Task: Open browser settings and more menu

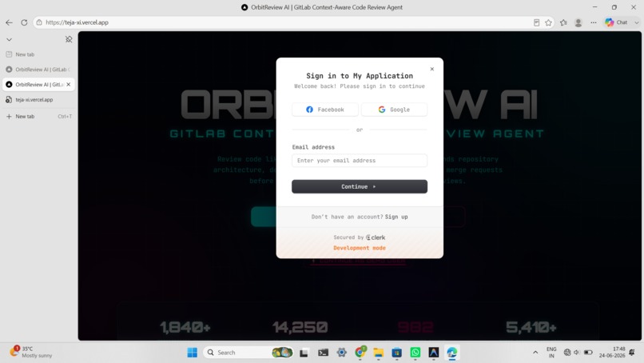Action: (594, 22)
